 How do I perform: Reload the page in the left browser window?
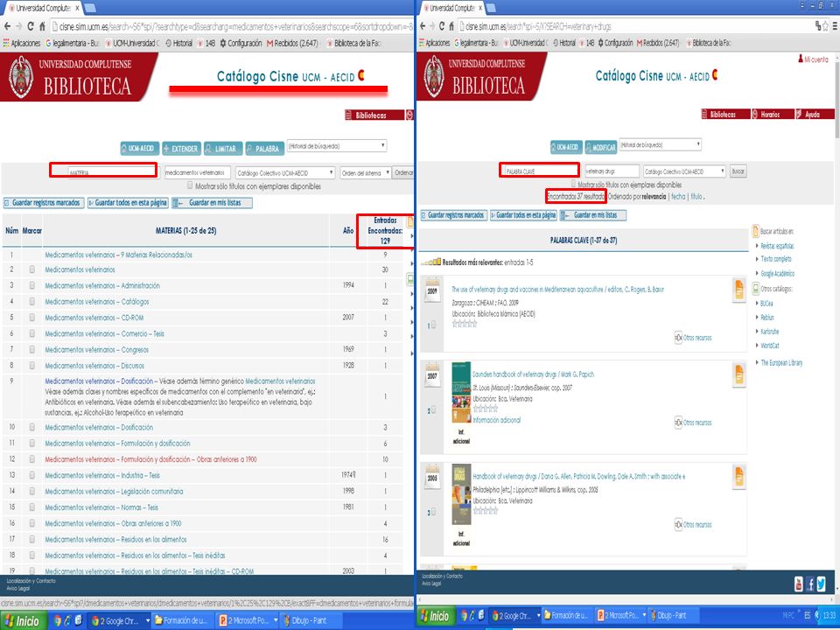tap(30, 25)
